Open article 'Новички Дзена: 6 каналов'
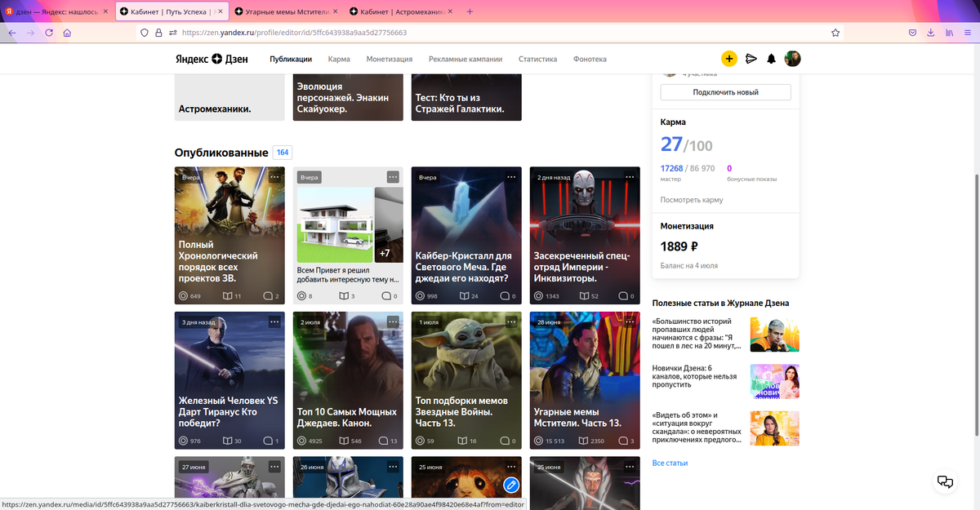This screenshot has width=980, height=510. [x=725, y=382]
